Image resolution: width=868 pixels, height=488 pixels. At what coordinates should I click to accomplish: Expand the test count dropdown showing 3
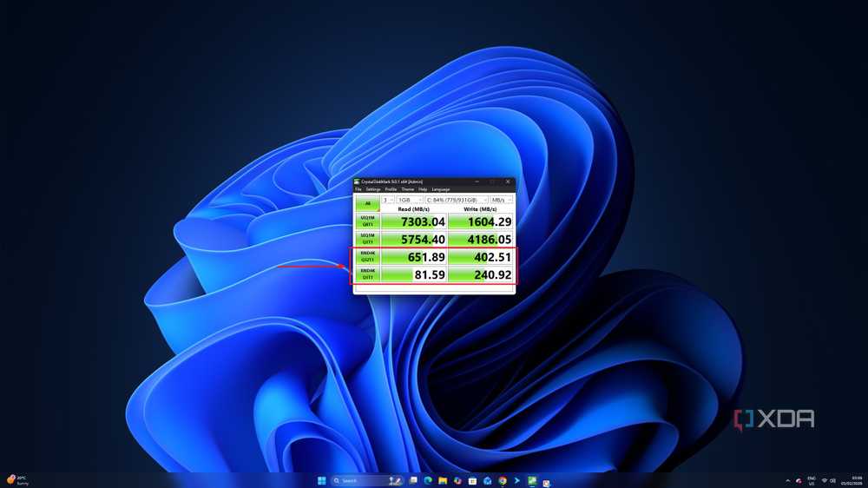(x=388, y=200)
